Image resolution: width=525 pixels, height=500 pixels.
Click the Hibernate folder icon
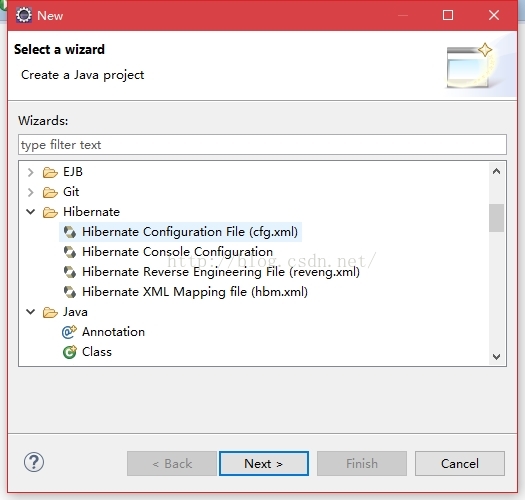tap(50, 212)
